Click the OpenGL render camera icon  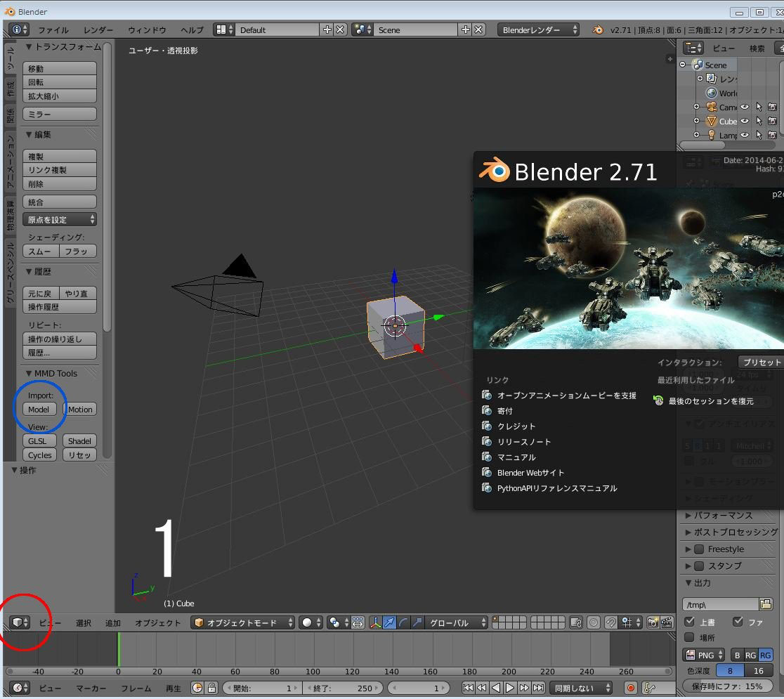point(653,622)
